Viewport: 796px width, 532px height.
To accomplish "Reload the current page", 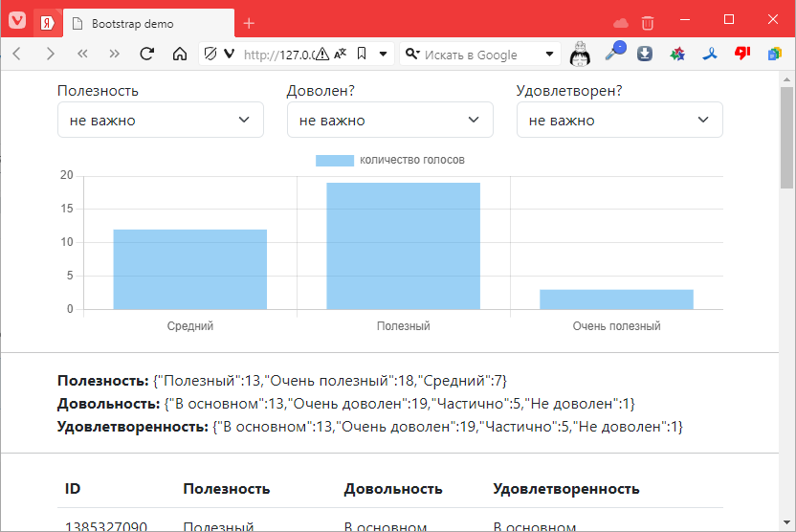I will pos(146,55).
